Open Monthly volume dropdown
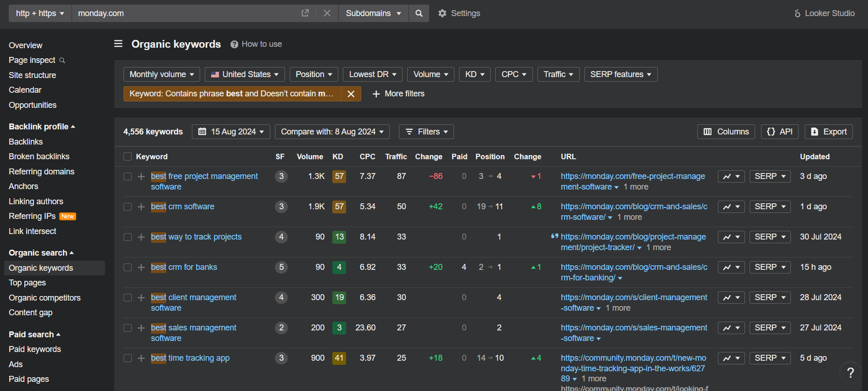This screenshot has width=868, height=391. click(162, 74)
